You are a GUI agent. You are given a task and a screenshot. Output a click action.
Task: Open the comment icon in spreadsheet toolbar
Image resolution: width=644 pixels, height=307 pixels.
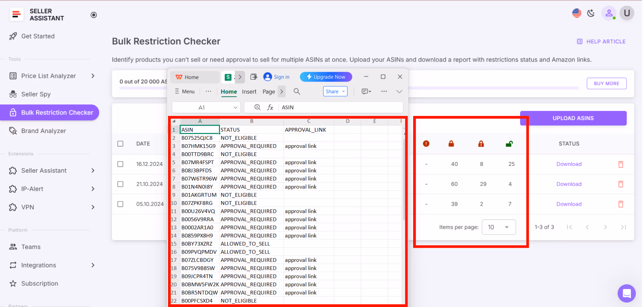[366, 91]
